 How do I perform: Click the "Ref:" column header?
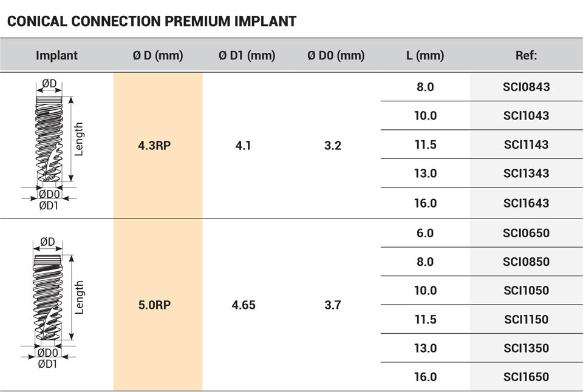click(x=526, y=56)
